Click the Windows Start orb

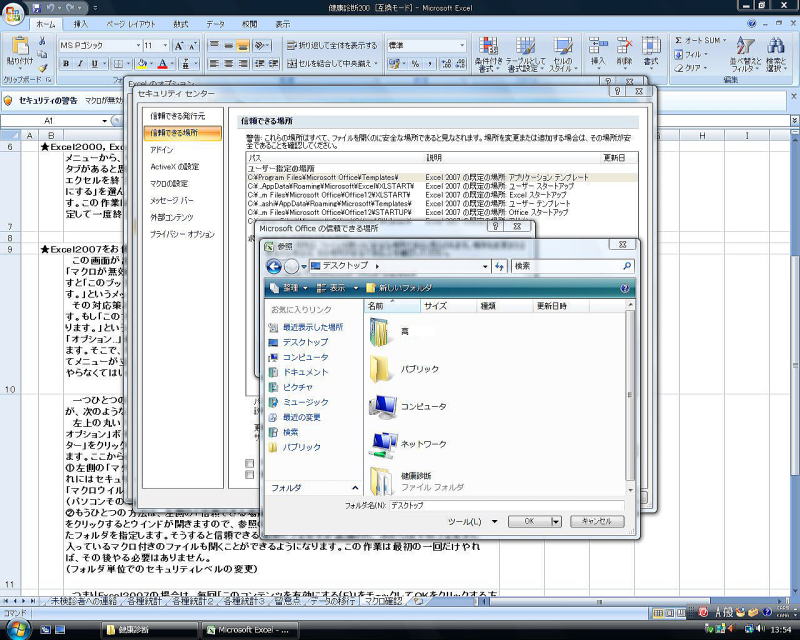(14, 629)
